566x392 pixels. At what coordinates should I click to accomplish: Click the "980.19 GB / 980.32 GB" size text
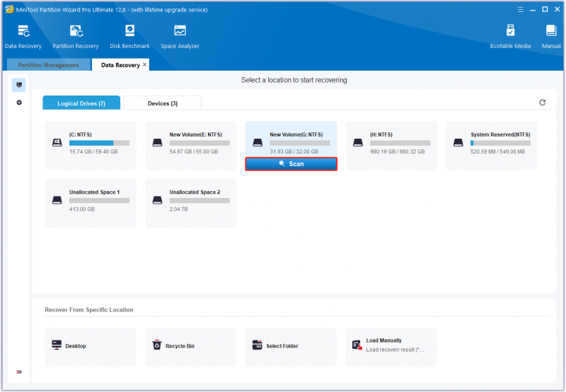tap(397, 151)
